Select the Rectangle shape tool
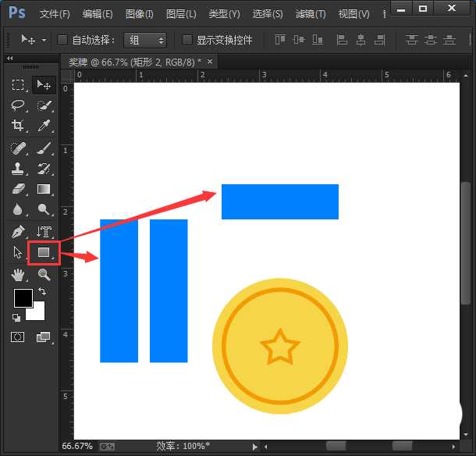Screen dimensions: 476x456 [44, 252]
